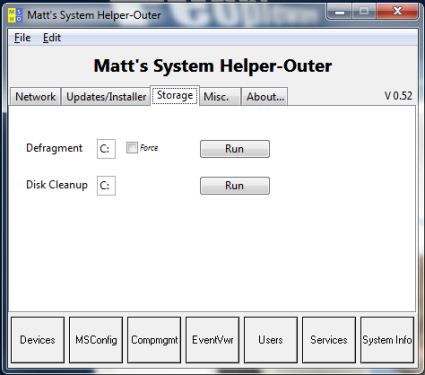Open the Users button
Viewport: 425px width, 375px height.
(271, 340)
